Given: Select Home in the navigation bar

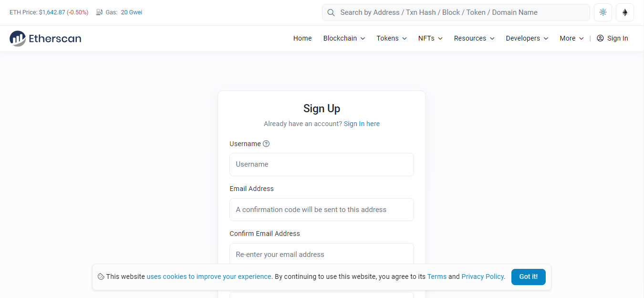Looking at the screenshot, I should [302, 38].
